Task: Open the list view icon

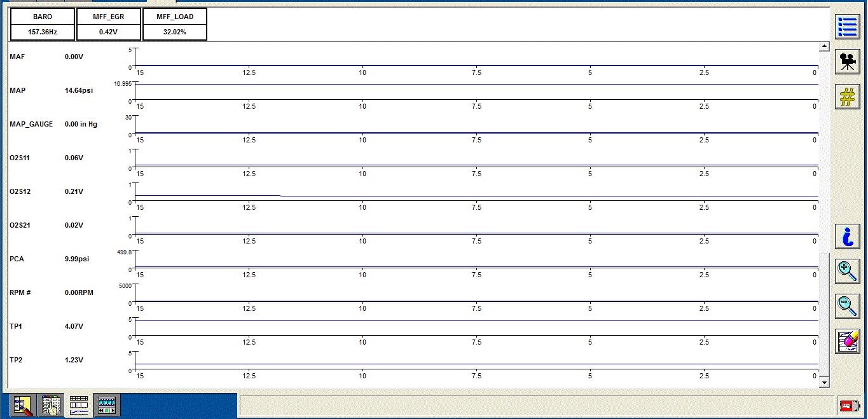Action: click(x=847, y=27)
